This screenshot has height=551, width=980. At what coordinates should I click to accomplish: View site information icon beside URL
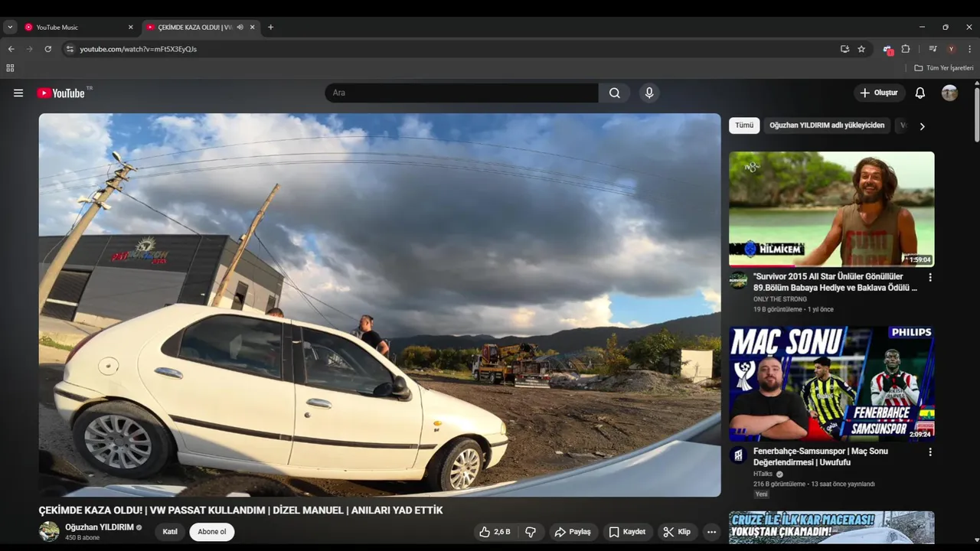click(70, 49)
